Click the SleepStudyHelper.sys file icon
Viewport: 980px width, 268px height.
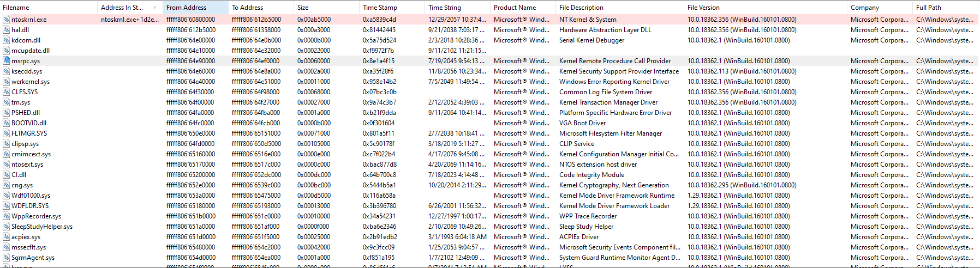click(x=6, y=227)
